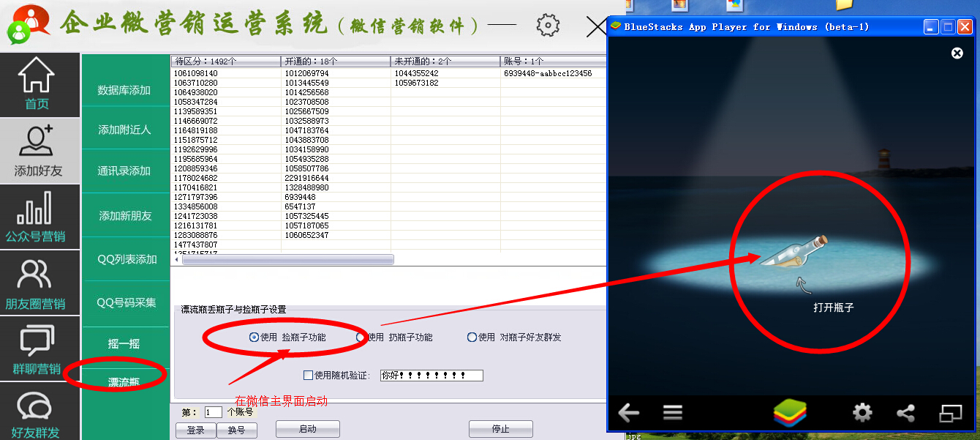Select 使用扔瓶子功能 radio button
980x440 pixels.
point(361,338)
